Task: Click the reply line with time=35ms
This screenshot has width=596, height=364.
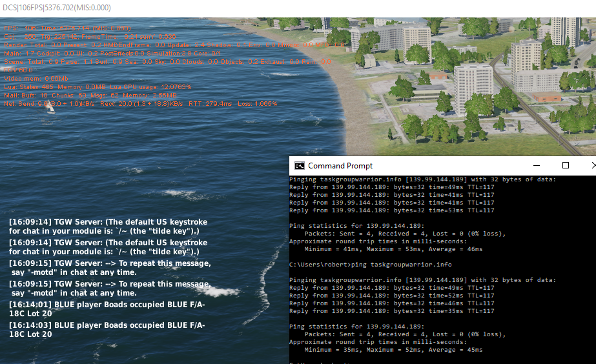Action: 392,311
